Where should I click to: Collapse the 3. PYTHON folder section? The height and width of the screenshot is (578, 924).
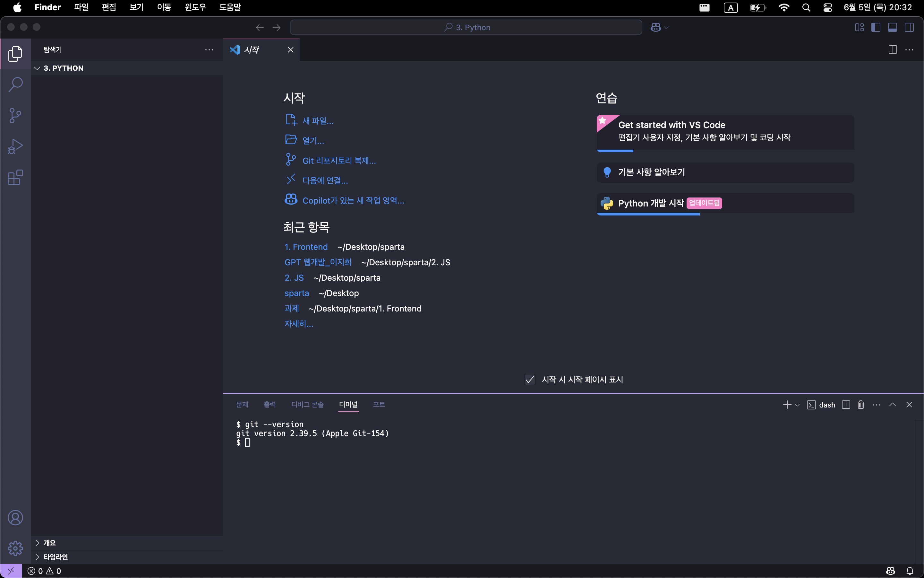(x=127, y=68)
